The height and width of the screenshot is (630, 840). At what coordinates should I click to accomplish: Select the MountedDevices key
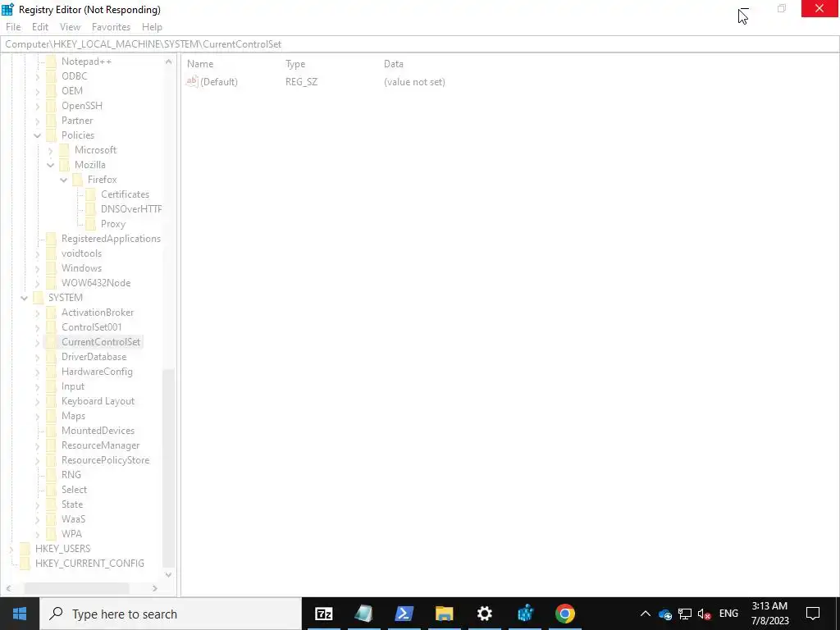98,430
